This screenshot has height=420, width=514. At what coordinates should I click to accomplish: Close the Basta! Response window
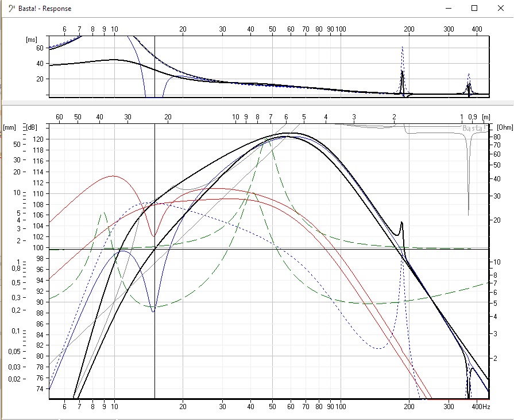coord(501,9)
